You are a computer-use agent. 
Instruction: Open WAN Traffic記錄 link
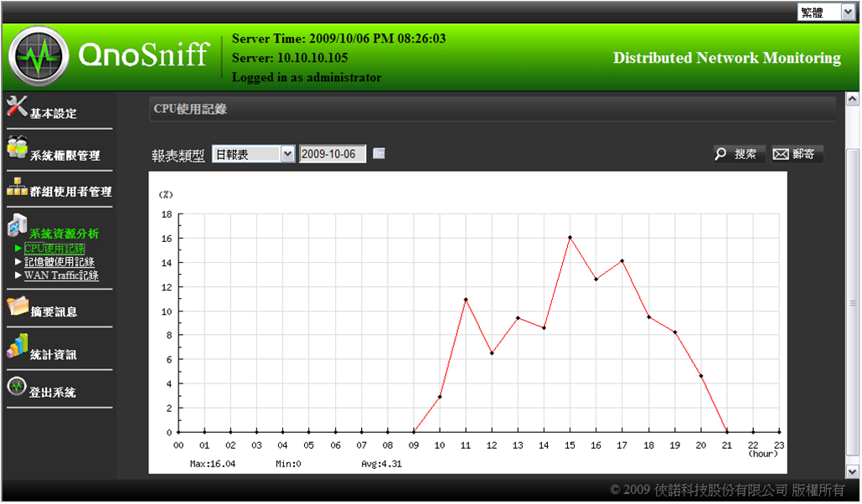[x=62, y=275]
